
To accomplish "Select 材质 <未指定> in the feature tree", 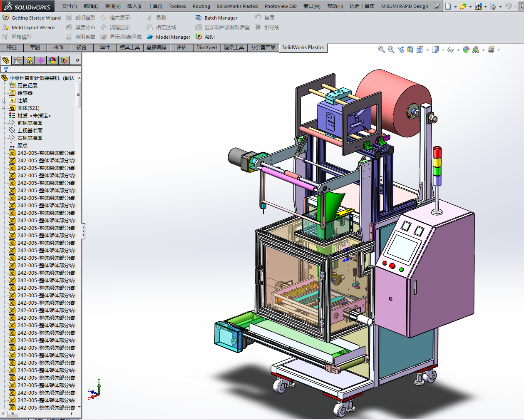I will [34, 116].
